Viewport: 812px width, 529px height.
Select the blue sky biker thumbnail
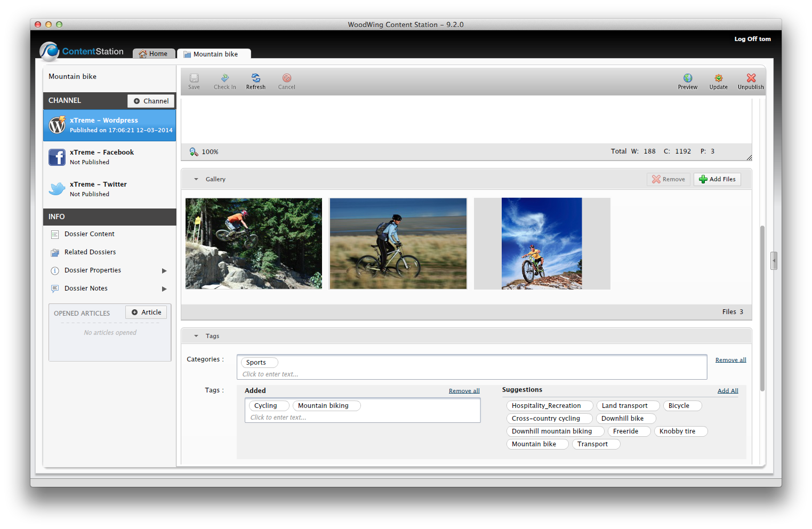tap(542, 244)
